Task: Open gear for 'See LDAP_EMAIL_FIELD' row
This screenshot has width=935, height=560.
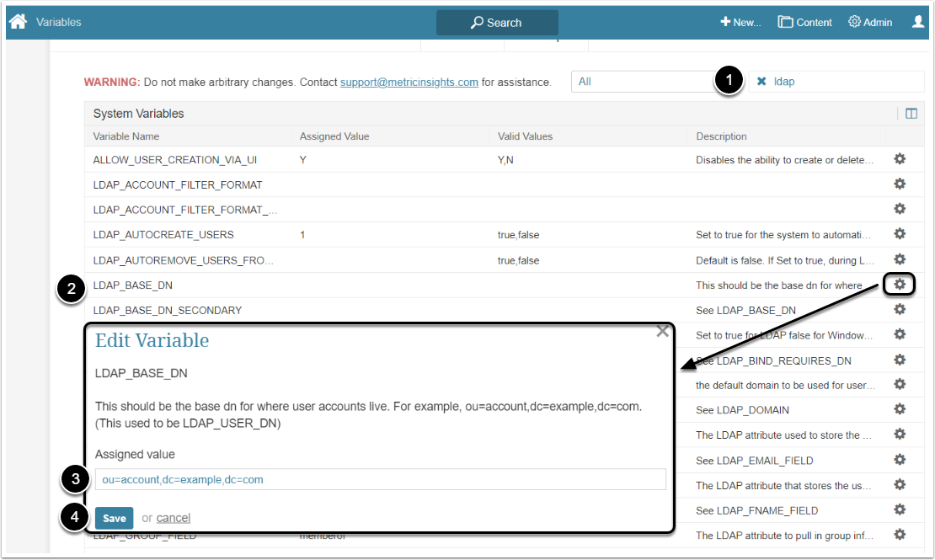Action: (900, 460)
